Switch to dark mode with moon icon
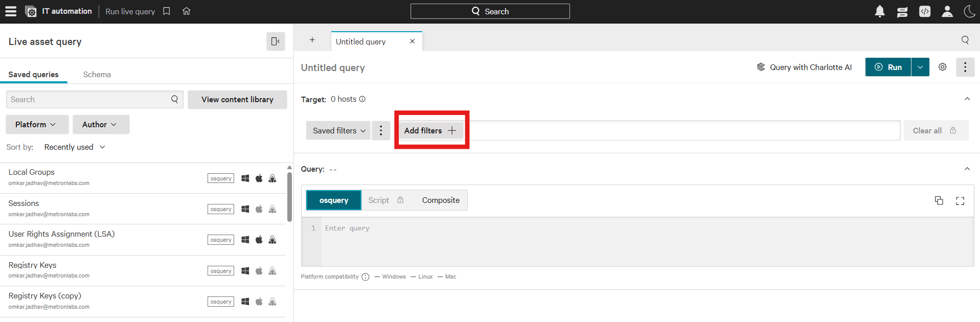 click(x=969, y=11)
